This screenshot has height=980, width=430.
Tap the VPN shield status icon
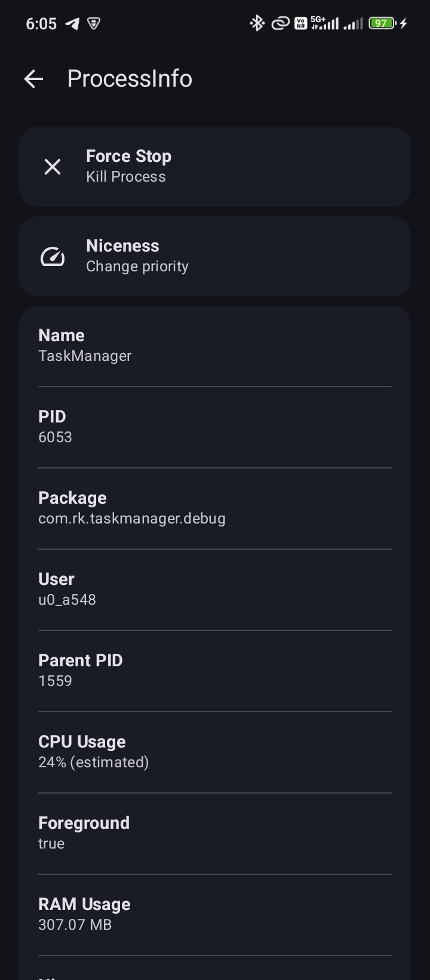pyautogui.click(x=94, y=23)
